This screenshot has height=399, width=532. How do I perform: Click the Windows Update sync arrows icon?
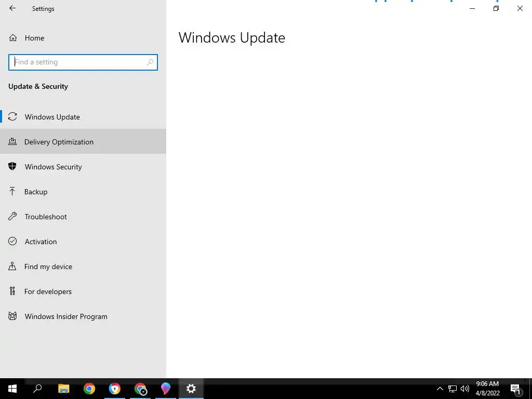(12, 117)
